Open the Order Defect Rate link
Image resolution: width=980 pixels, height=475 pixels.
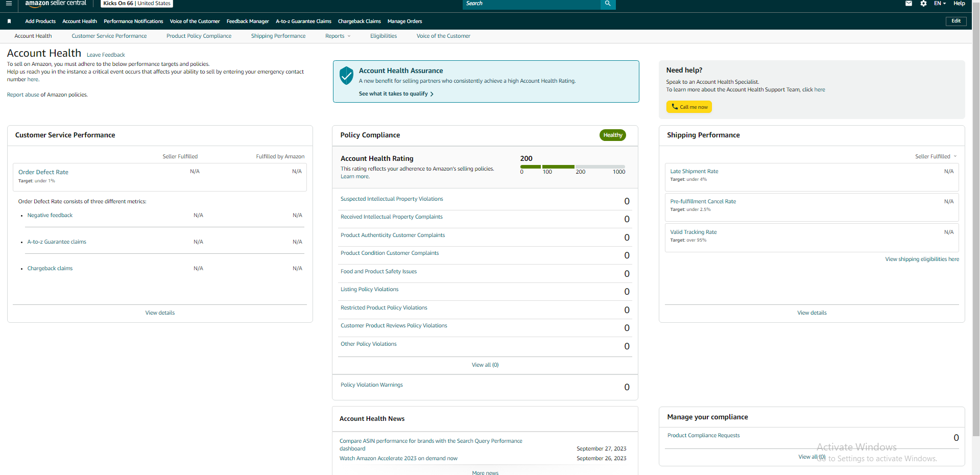click(43, 172)
